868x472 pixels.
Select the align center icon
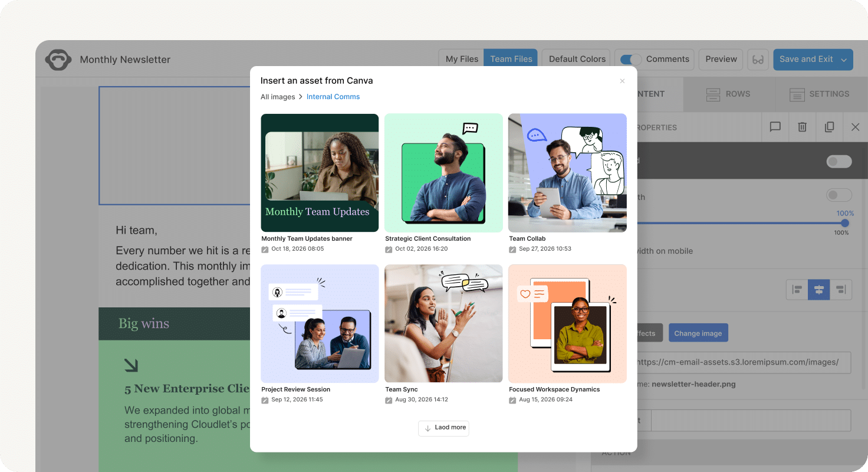coord(818,290)
